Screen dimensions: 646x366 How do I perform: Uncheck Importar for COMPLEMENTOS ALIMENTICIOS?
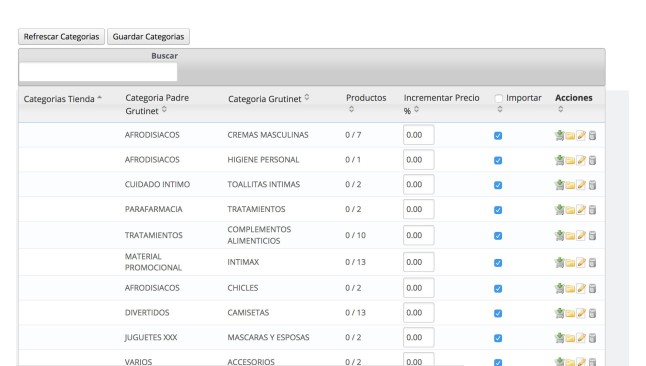498,236
